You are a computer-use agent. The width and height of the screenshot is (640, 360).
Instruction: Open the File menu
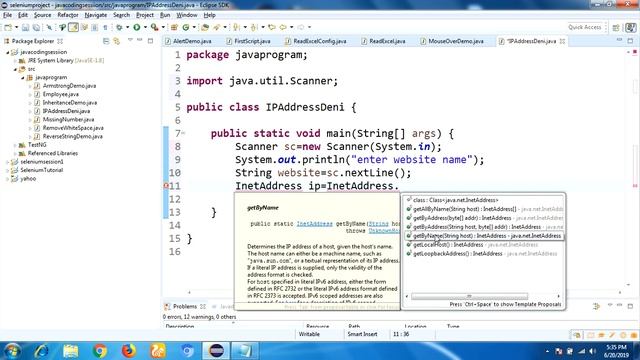pyautogui.click(x=7, y=15)
